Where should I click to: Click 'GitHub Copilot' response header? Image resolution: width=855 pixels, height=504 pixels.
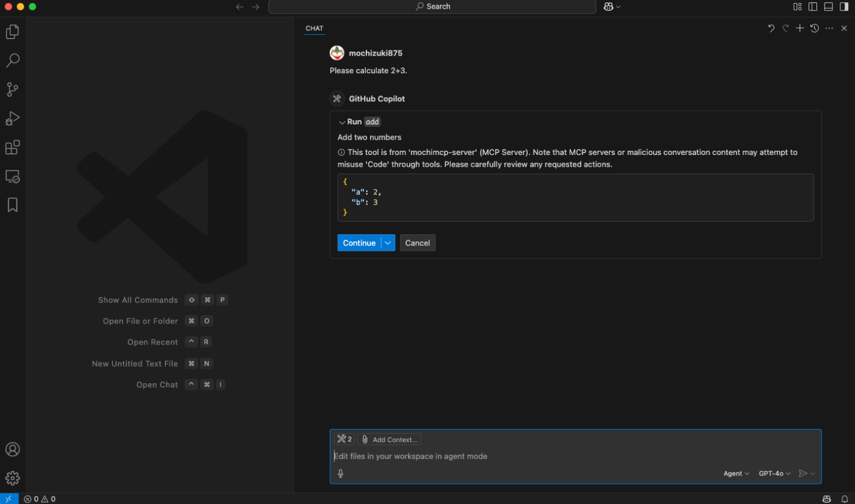click(377, 99)
